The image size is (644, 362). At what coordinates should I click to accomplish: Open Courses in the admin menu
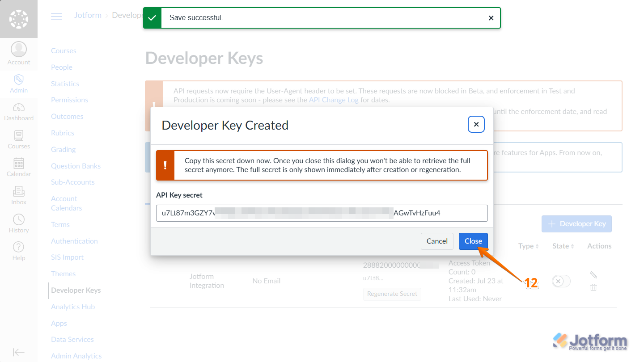pyautogui.click(x=64, y=51)
